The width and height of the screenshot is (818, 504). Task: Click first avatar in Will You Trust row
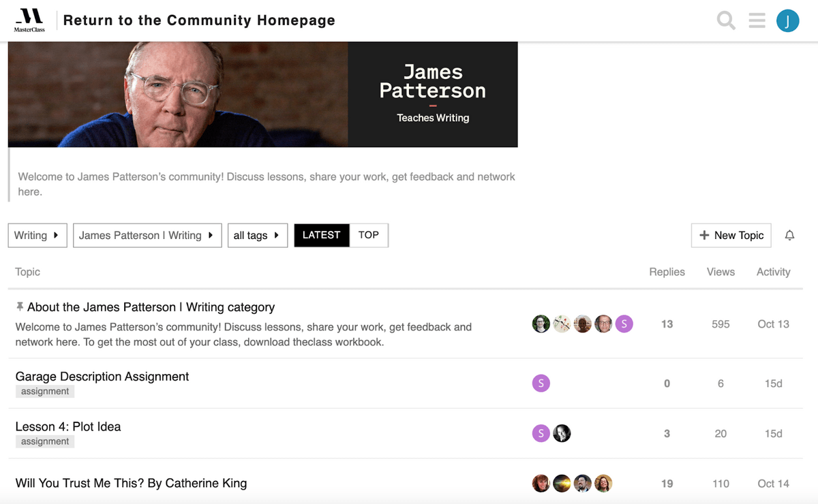(x=541, y=484)
